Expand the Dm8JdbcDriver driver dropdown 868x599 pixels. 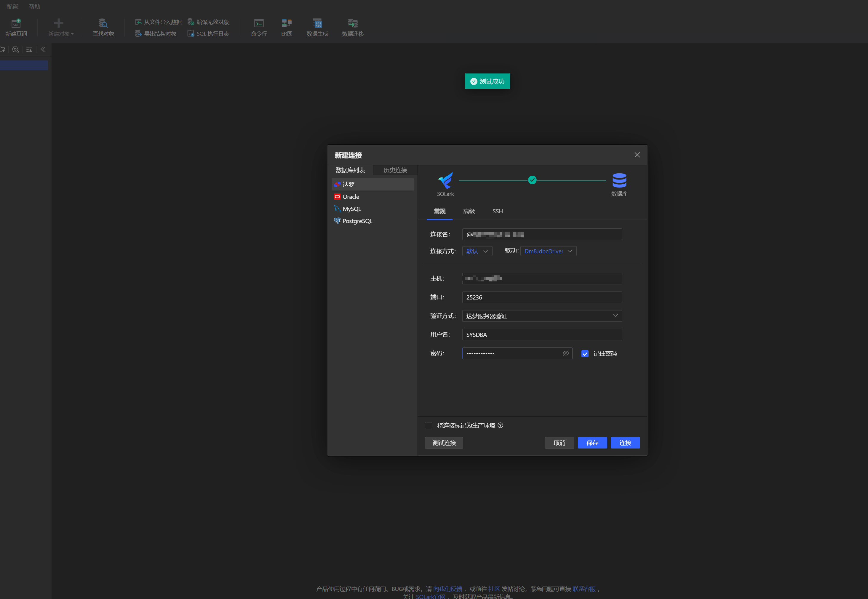[x=548, y=251]
